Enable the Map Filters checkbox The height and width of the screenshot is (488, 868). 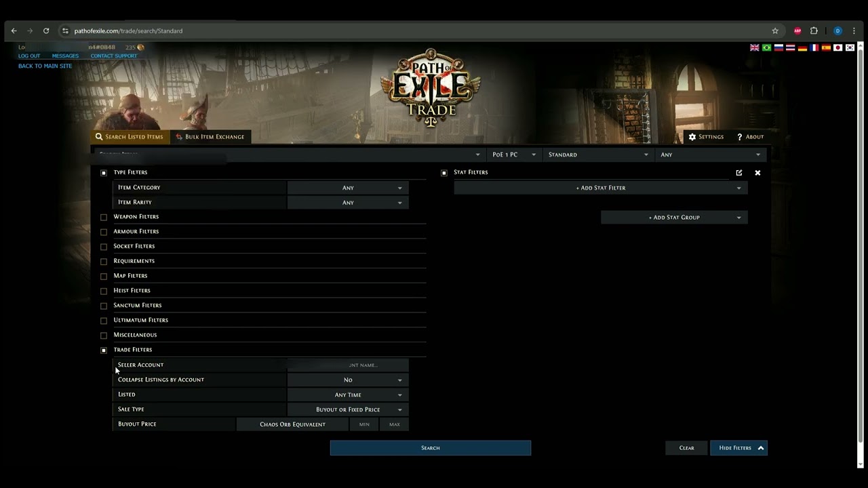[x=104, y=277]
